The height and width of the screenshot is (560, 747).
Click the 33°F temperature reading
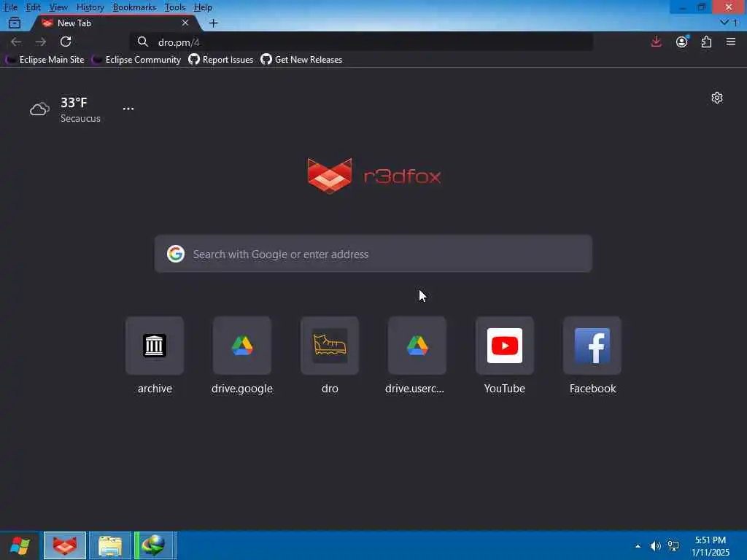[74, 102]
